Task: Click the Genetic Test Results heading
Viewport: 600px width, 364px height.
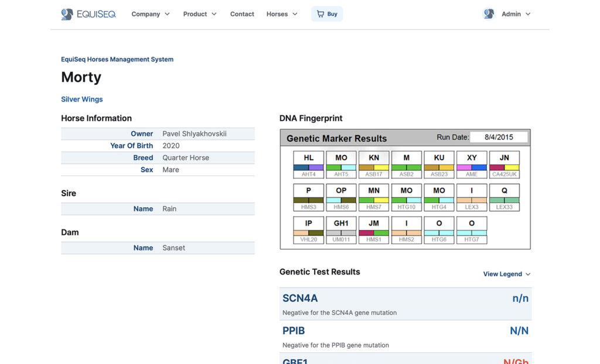Action: [x=319, y=272]
